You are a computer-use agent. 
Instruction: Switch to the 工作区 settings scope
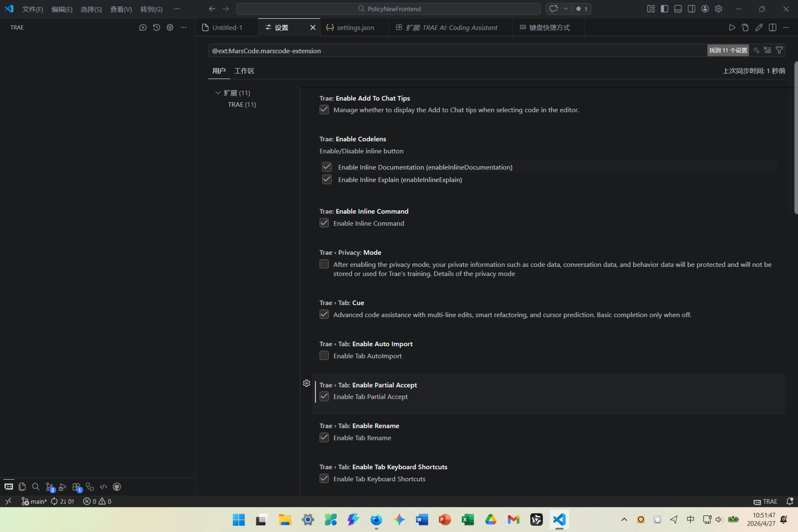click(x=244, y=71)
